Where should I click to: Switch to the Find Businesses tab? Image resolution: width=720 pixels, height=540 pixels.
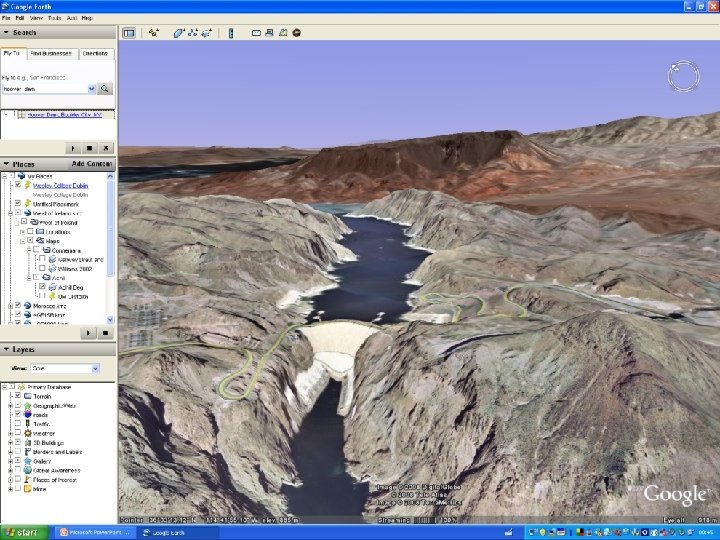(51, 54)
